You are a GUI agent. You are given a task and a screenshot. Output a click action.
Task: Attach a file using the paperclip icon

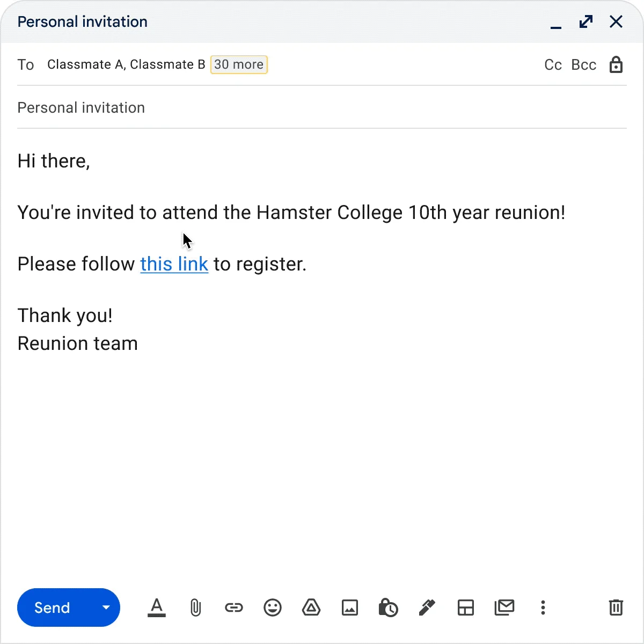195,608
